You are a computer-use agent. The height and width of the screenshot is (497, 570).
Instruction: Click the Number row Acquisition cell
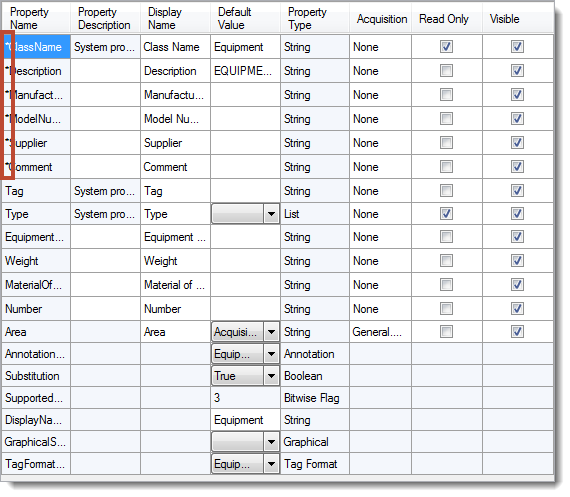380,309
